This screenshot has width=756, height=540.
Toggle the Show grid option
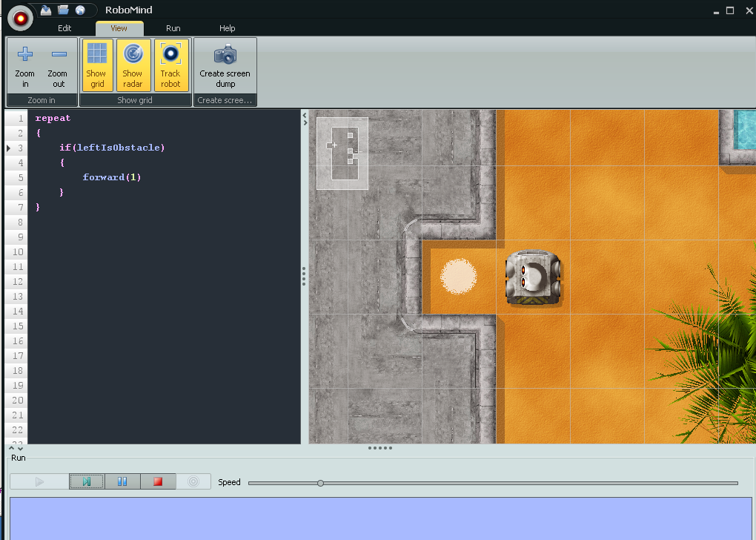[97, 65]
